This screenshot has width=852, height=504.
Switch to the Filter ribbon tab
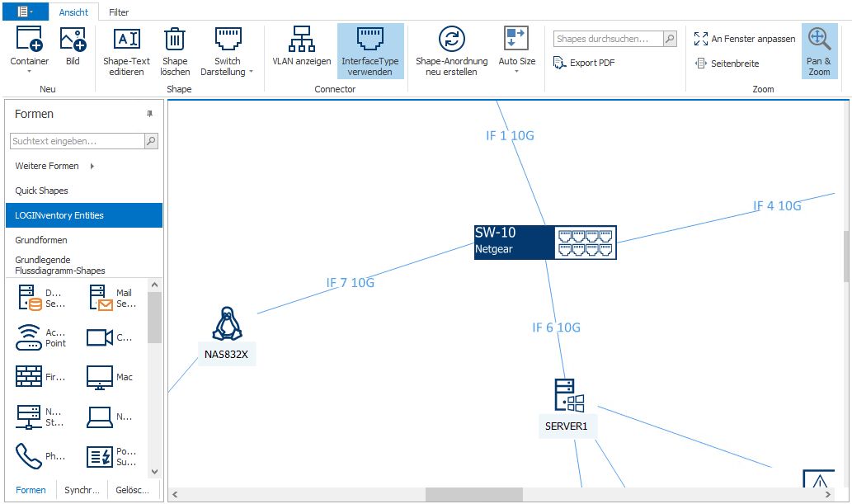coord(119,12)
